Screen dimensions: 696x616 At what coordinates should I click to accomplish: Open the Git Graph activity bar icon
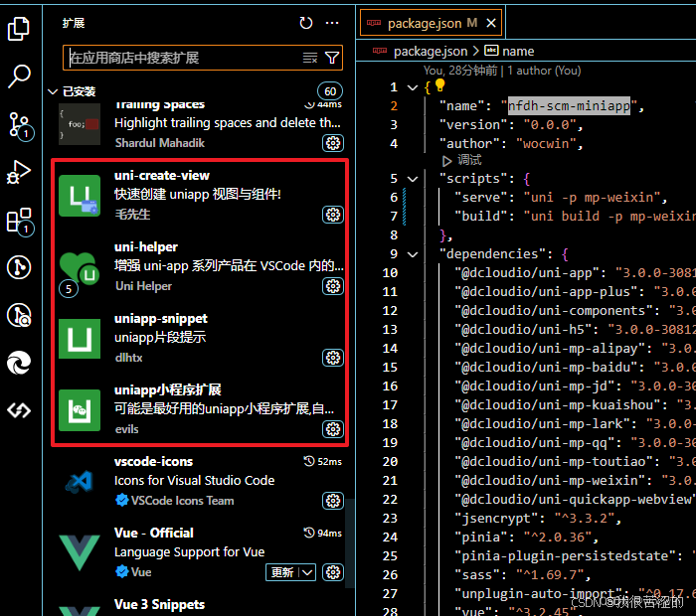19,267
